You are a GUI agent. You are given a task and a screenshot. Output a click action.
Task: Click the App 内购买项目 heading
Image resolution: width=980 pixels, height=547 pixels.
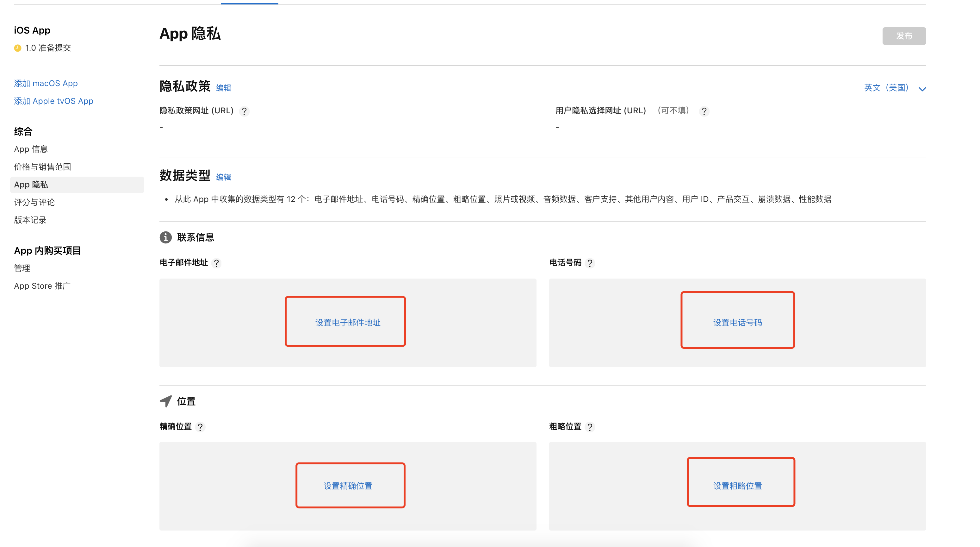tap(47, 250)
